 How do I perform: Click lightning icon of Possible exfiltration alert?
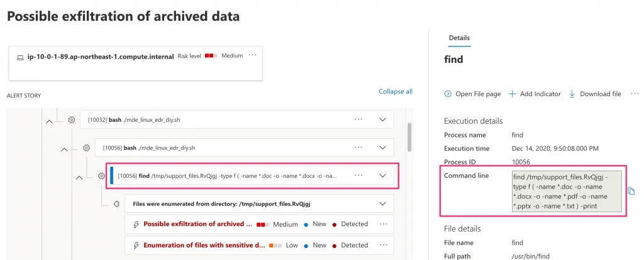coord(136,224)
